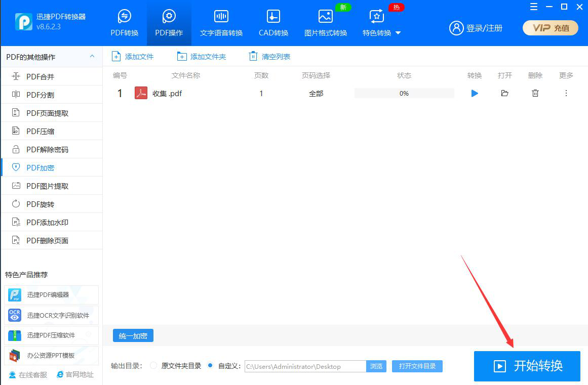Click the 0% progress bar
This screenshot has height=385, width=588.
click(x=404, y=93)
